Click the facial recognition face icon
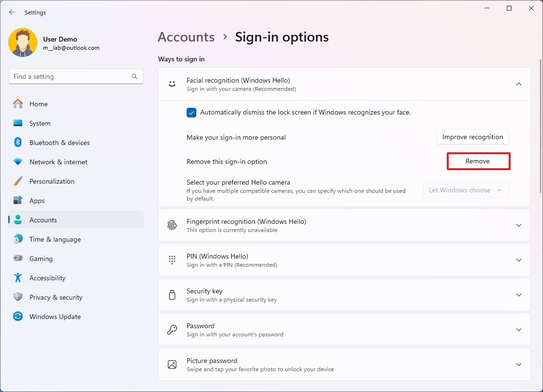The image size is (543, 392). pyautogui.click(x=172, y=83)
